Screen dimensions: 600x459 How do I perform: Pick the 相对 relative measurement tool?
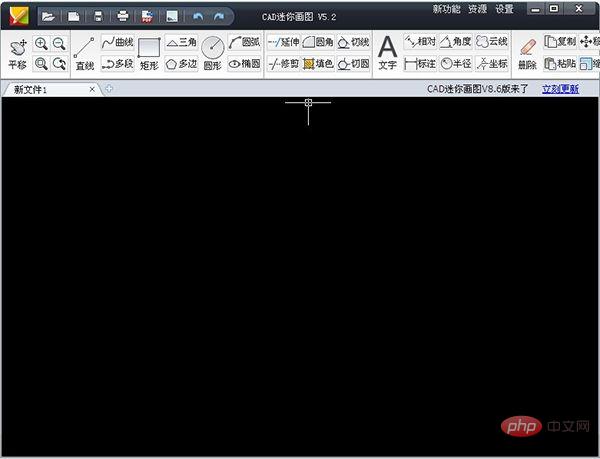[420, 42]
